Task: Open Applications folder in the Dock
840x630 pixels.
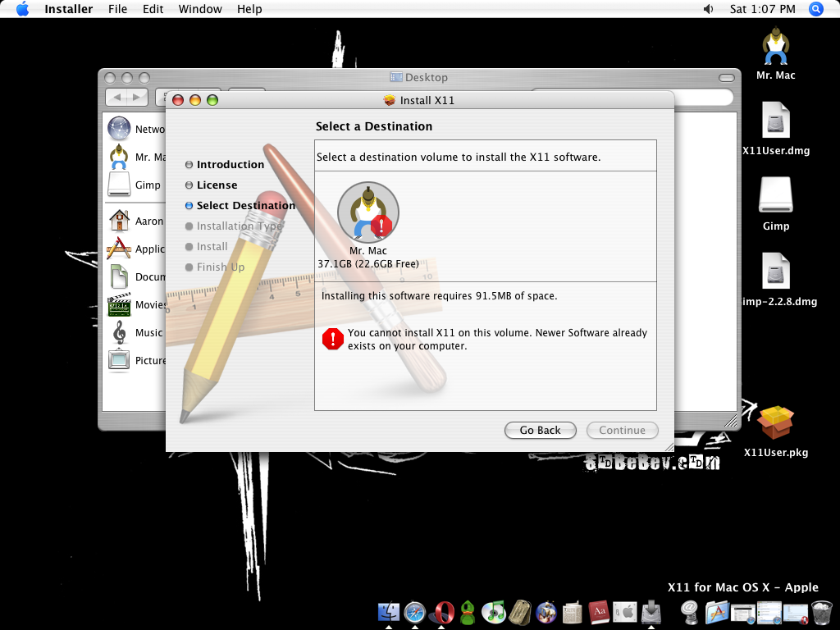Action: pos(717,612)
